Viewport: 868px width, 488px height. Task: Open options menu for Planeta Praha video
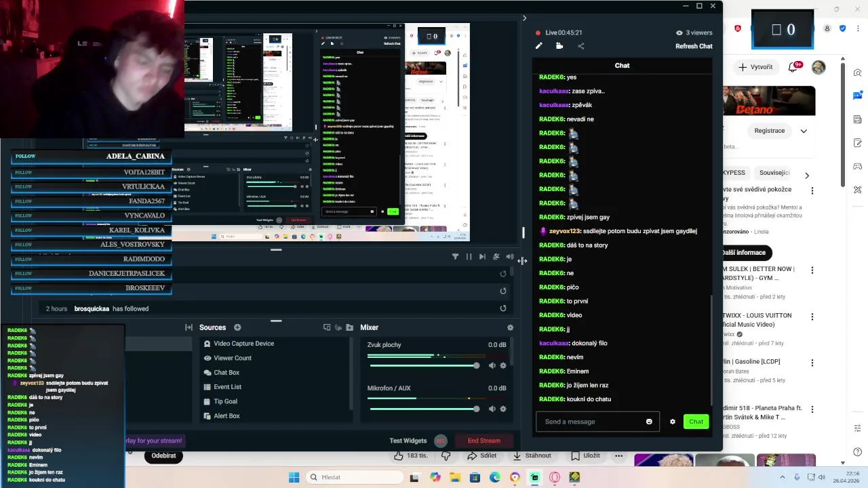(812, 410)
